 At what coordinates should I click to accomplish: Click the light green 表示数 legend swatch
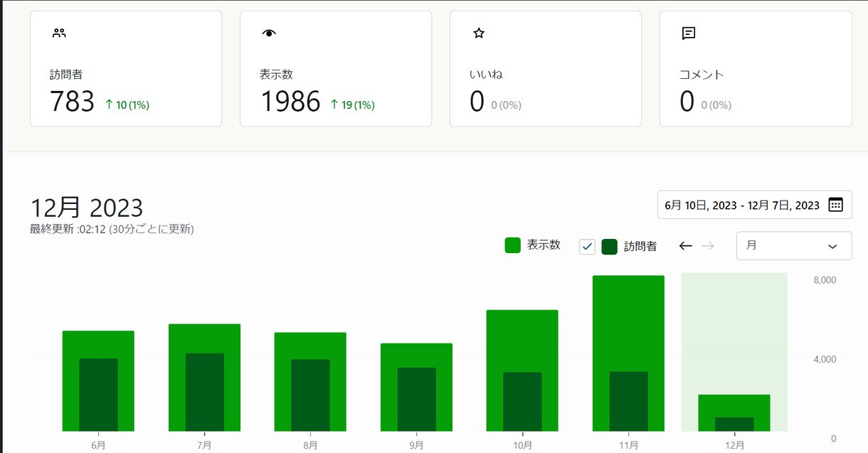(x=513, y=245)
